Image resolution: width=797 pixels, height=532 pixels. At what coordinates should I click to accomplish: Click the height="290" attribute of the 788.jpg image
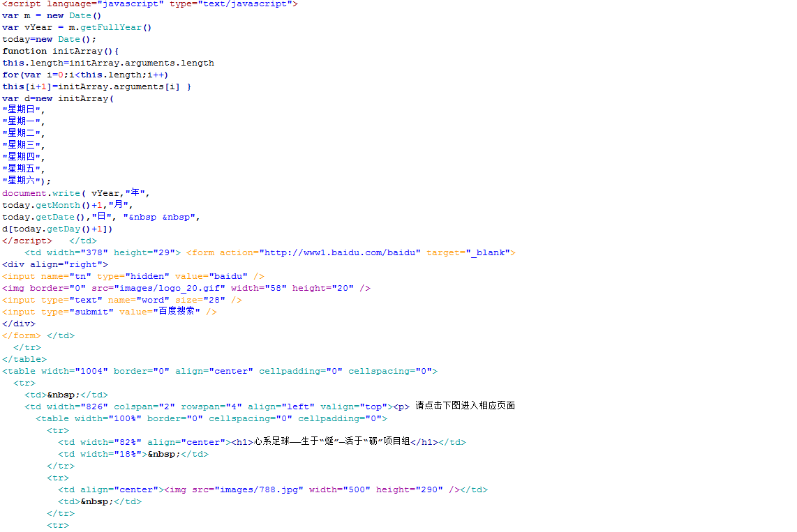tap(409, 490)
